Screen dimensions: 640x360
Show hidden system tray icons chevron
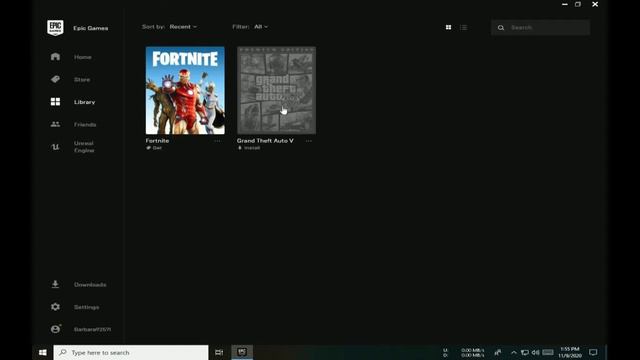pos(514,352)
